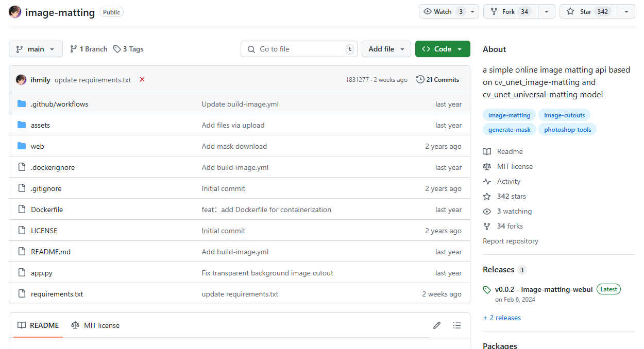Click the Watch button
The width and height of the screenshot is (644, 349).
(x=443, y=11)
